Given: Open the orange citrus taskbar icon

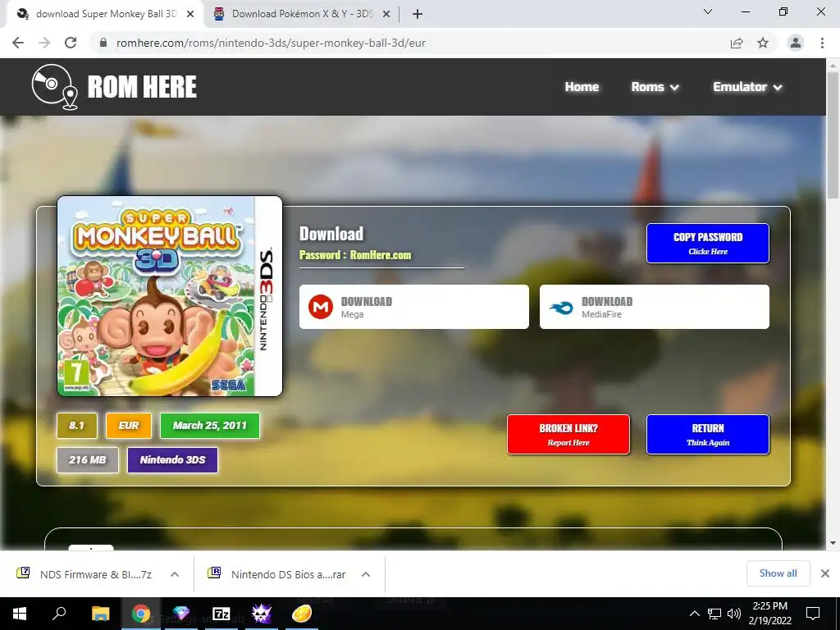Looking at the screenshot, I should click(302, 614).
